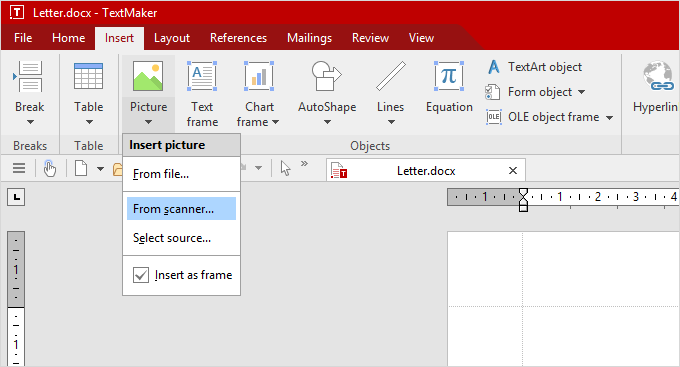This screenshot has width=680, height=367.
Task: Open new document dropdown arrow in toolbar
Action: (100, 168)
